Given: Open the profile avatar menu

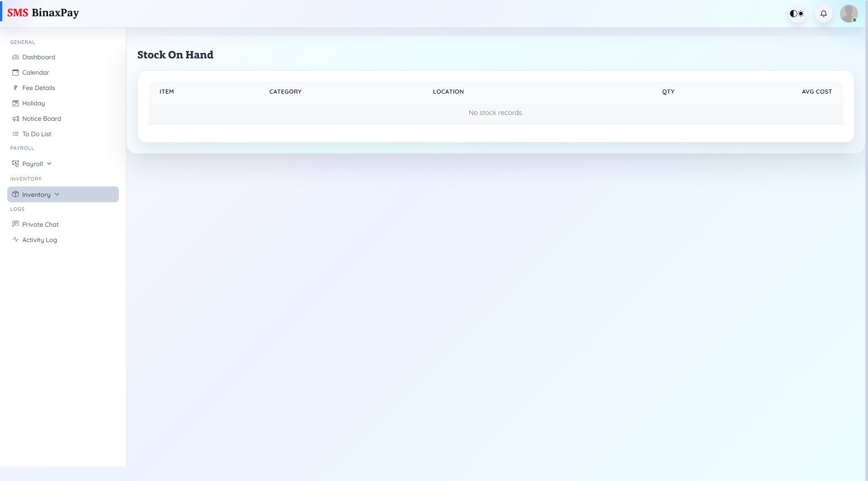Looking at the screenshot, I should click(849, 14).
